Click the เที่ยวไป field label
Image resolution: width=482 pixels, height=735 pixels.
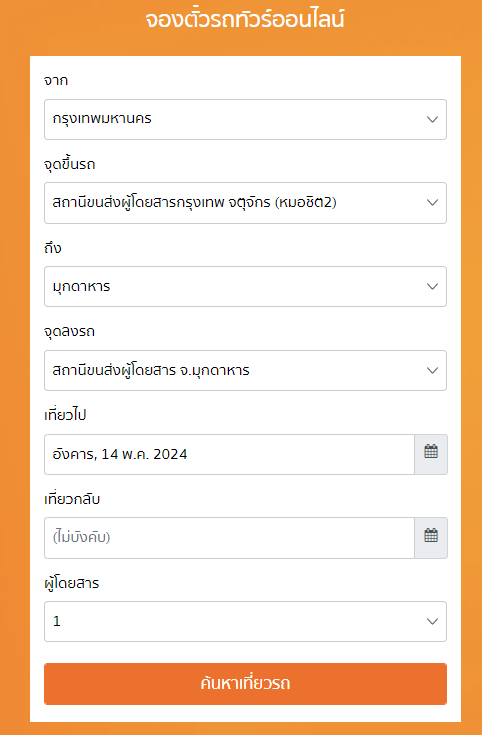coord(65,415)
